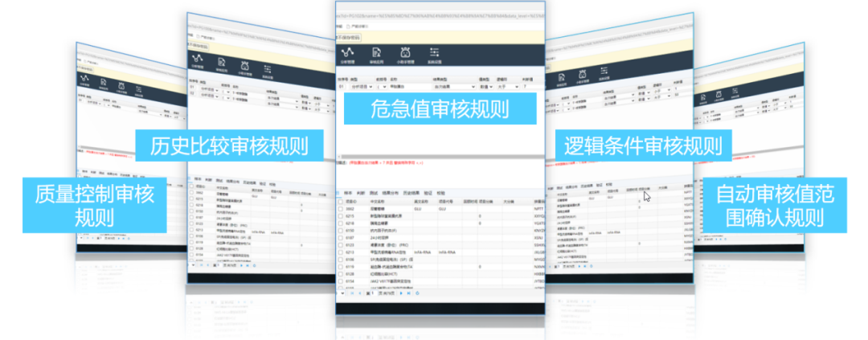Screen dimensions: 868x340
Task: Tick checkbox for item 6123 in center table
Action: [x=341, y=245]
